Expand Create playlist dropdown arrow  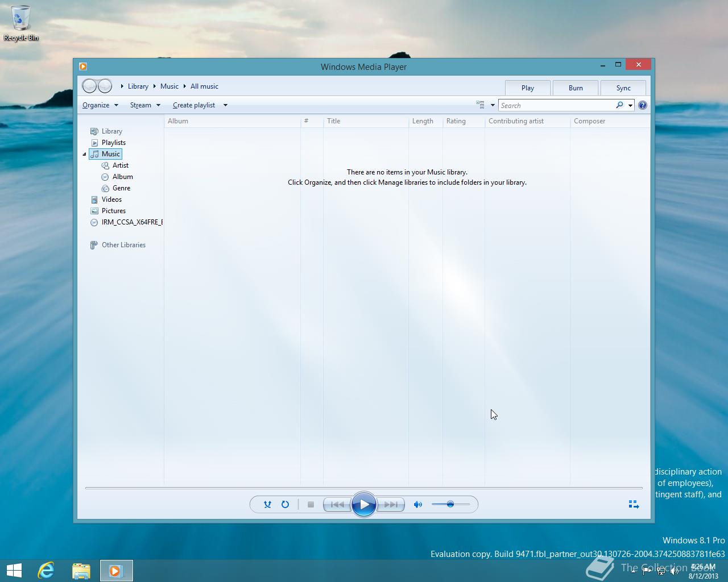click(x=225, y=105)
